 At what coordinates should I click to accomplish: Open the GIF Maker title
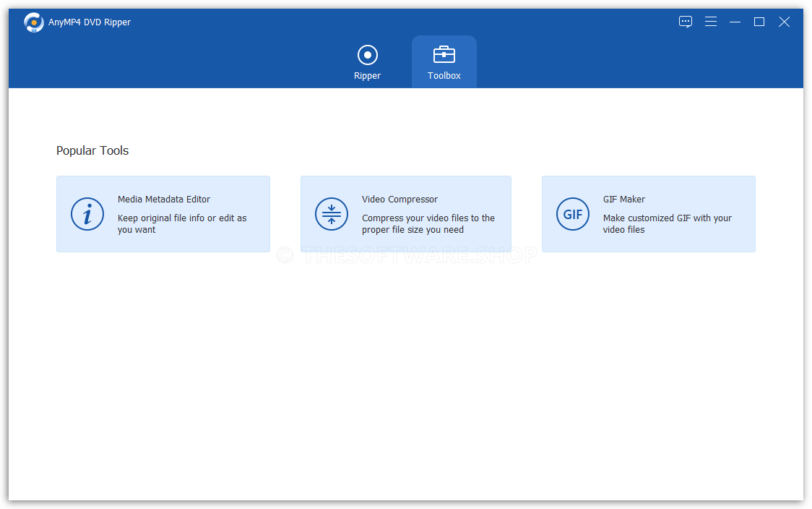624,200
